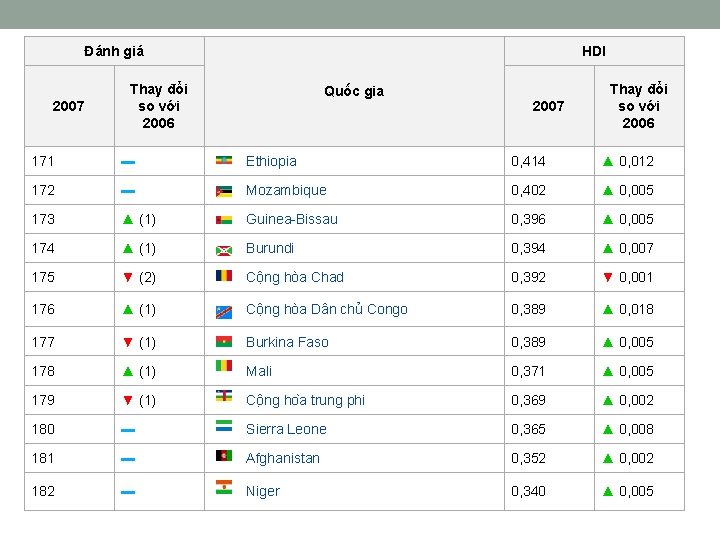Click the Mali flag icon
The image size is (720, 540).
(225, 367)
